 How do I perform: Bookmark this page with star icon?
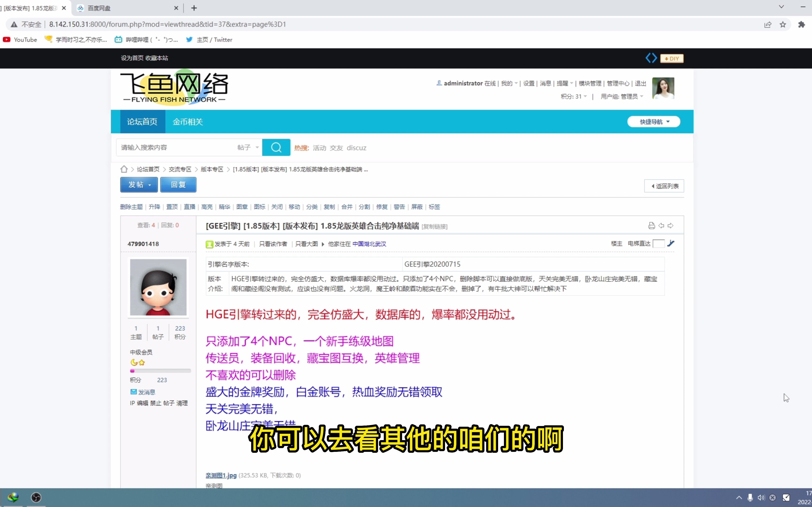[782, 24]
